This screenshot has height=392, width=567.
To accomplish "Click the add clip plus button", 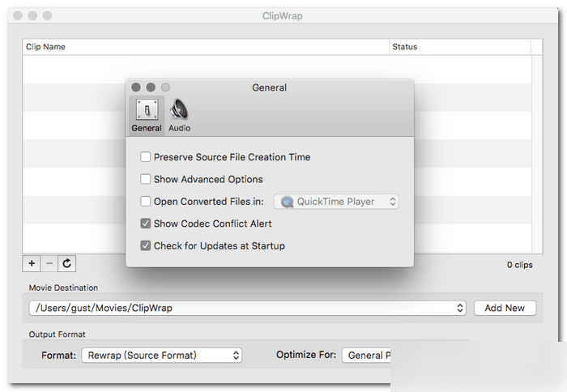I will tap(32, 263).
